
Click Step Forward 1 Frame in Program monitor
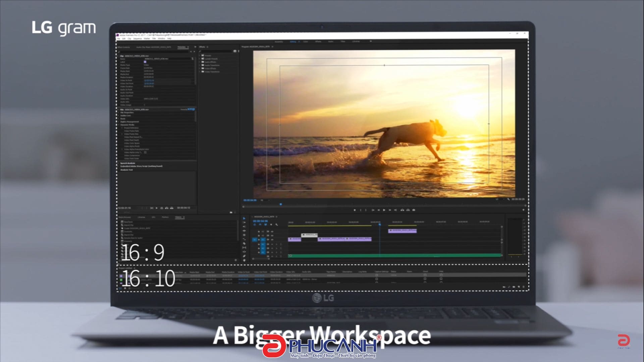pyautogui.click(x=390, y=210)
